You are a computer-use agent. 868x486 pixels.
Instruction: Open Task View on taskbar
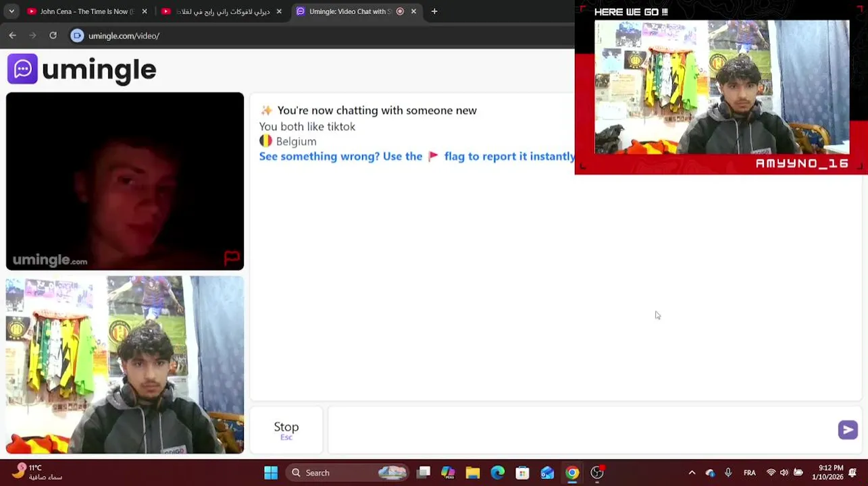(x=424, y=473)
